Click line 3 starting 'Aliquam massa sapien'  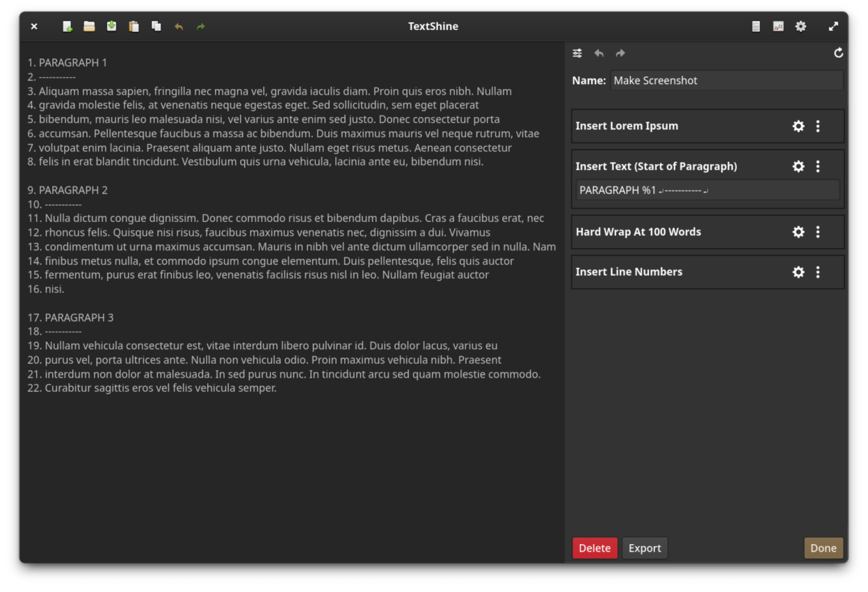point(270,91)
